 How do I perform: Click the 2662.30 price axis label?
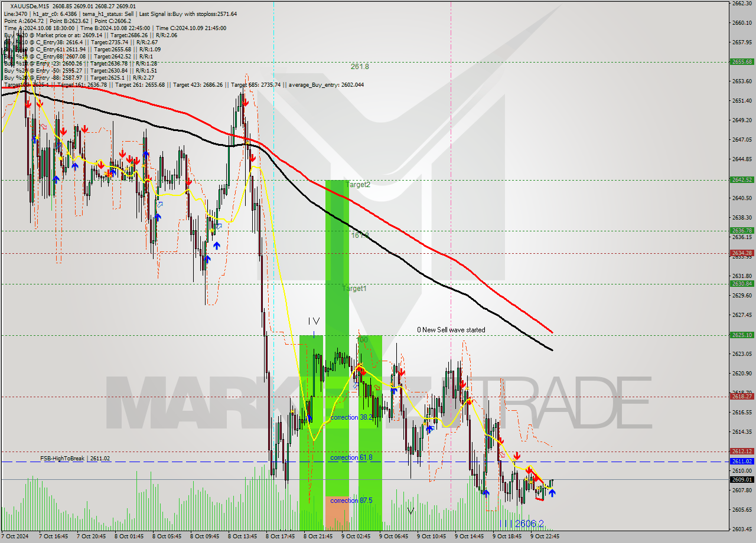pyautogui.click(x=741, y=3)
